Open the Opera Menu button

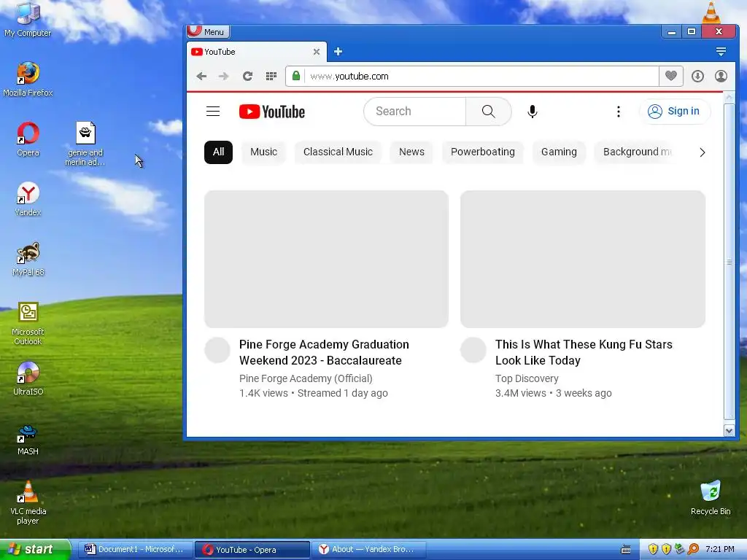click(208, 32)
